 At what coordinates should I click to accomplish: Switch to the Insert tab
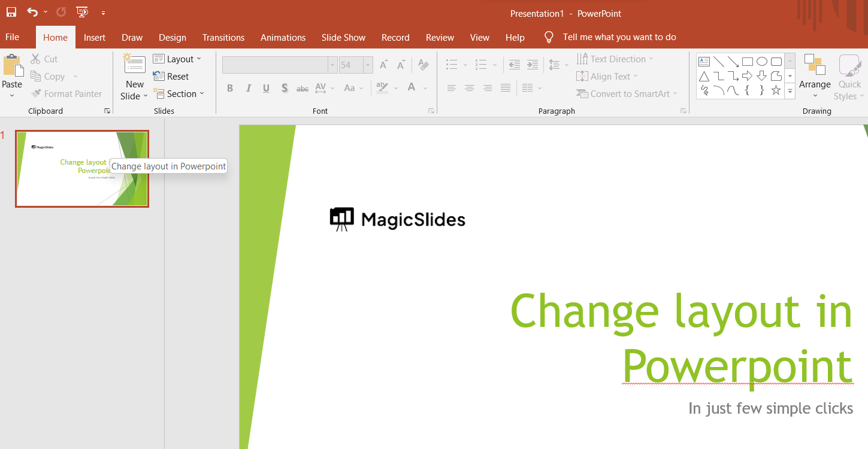pyautogui.click(x=95, y=37)
